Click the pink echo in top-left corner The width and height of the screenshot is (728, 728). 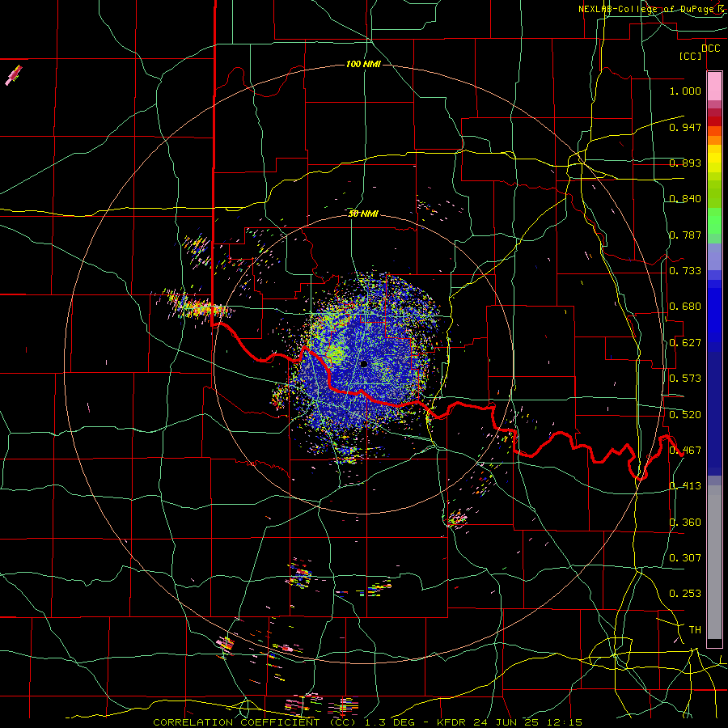14,75
